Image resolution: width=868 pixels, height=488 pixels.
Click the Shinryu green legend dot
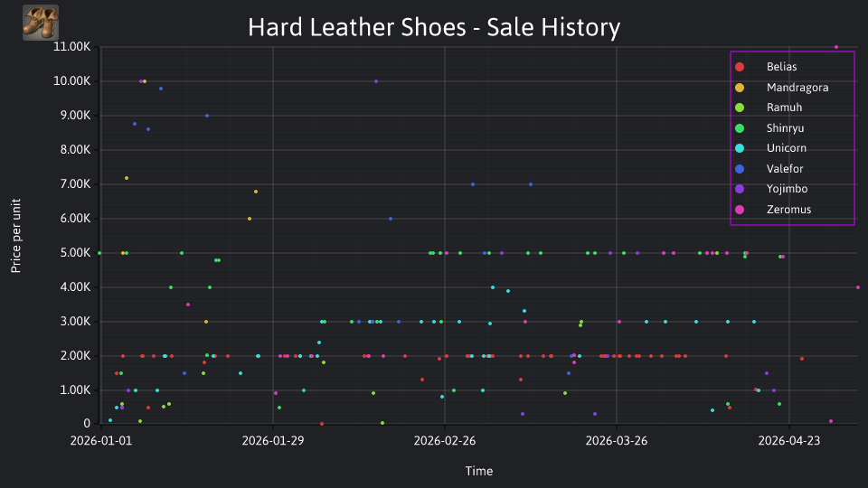point(740,128)
